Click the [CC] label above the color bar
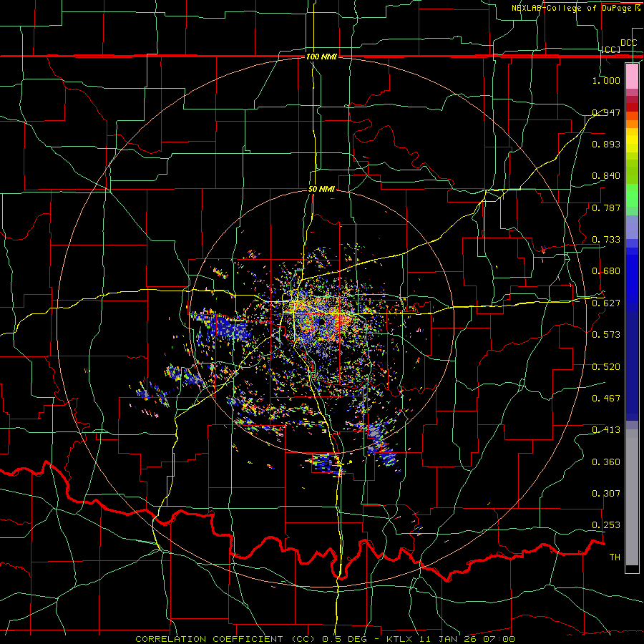644x644 pixels. coord(611,49)
